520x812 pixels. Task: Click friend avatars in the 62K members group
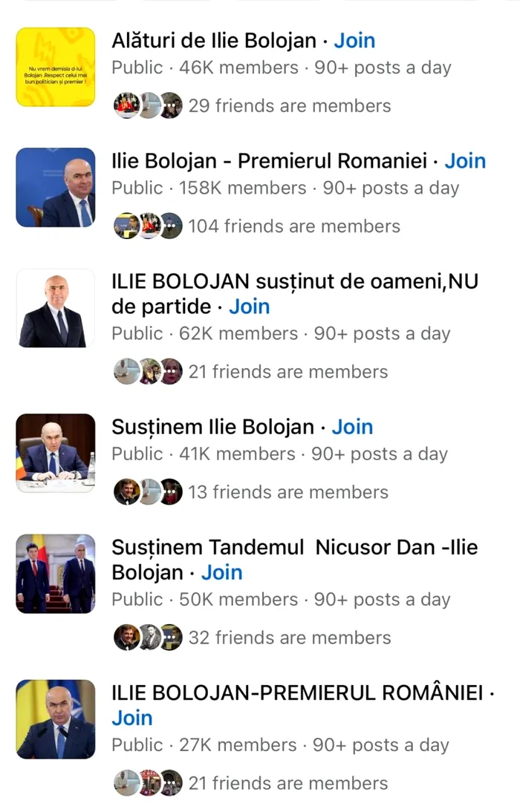click(x=148, y=371)
